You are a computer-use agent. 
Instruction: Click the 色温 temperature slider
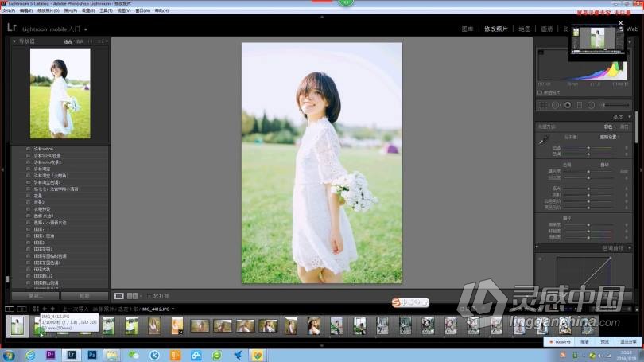[589, 147]
